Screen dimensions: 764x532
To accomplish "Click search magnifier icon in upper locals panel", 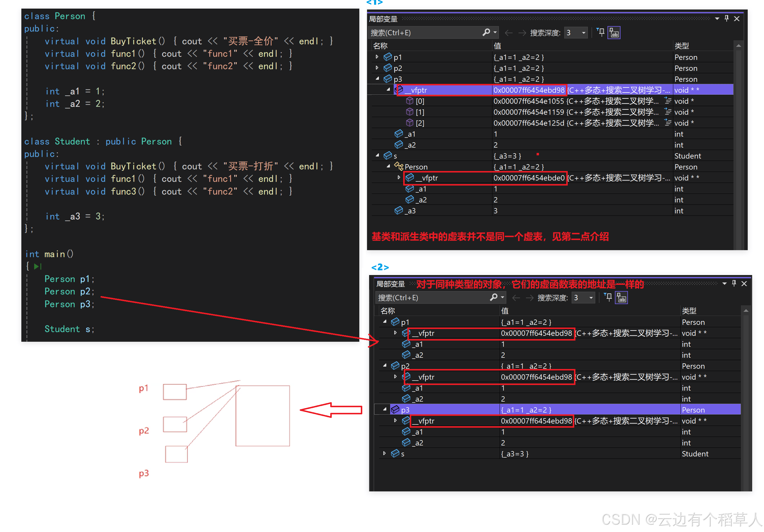I will pos(487,32).
